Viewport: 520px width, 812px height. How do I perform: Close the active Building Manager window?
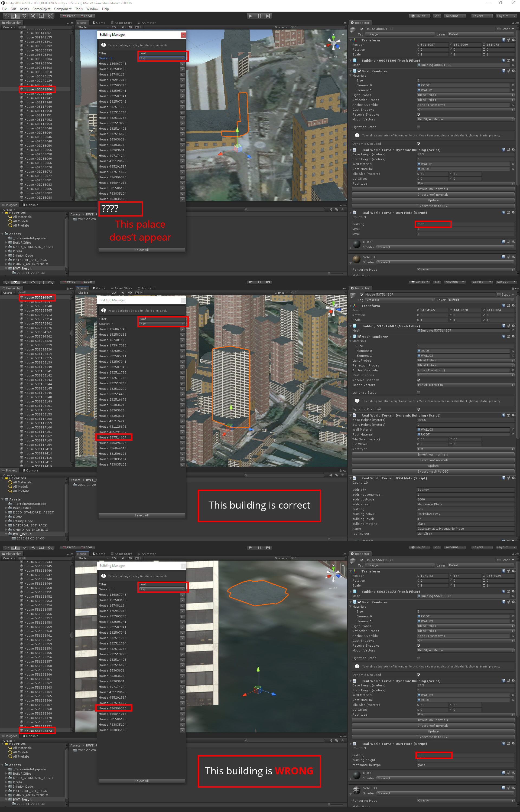(183, 35)
